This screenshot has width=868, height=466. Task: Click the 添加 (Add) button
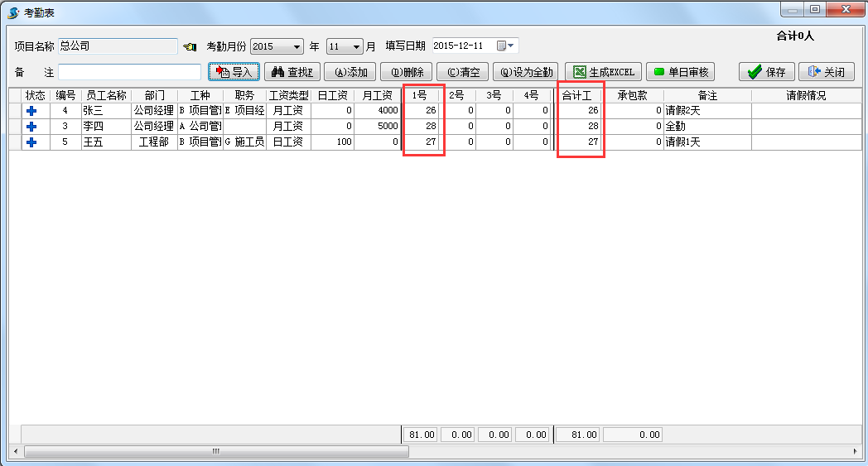[x=350, y=72]
